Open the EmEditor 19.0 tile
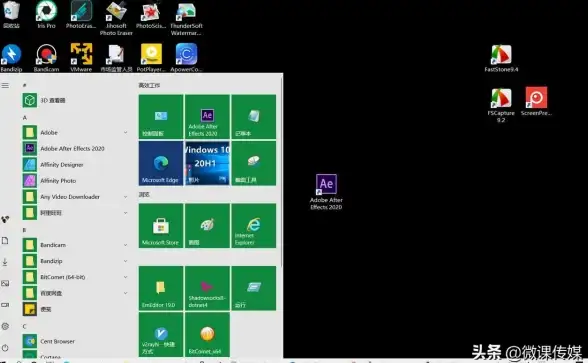588x363 pixels. (161, 288)
